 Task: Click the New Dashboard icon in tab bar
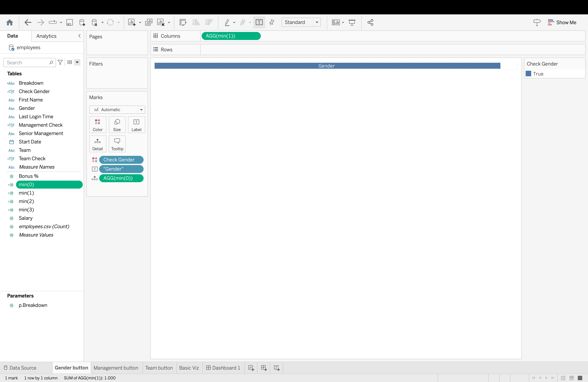click(x=264, y=368)
